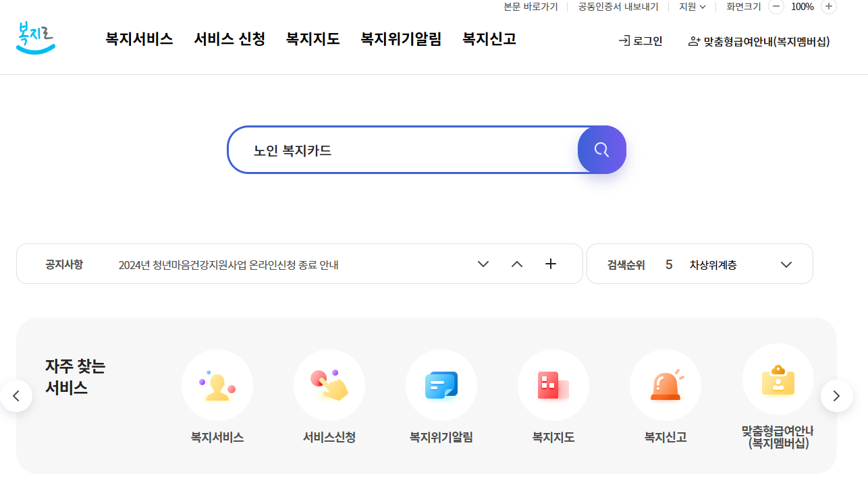Image resolution: width=868 pixels, height=491 pixels.
Task: Click the 로그인 link
Action: click(641, 41)
